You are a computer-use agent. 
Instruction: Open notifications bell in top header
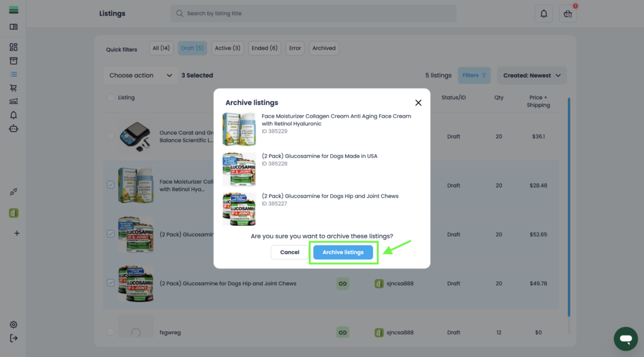click(x=543, y=14)
